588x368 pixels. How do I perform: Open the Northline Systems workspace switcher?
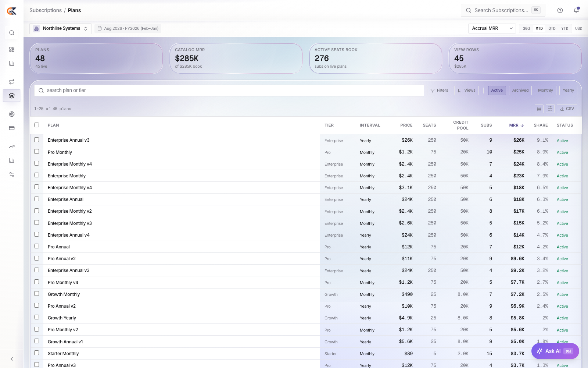click(x=60, y=28)
